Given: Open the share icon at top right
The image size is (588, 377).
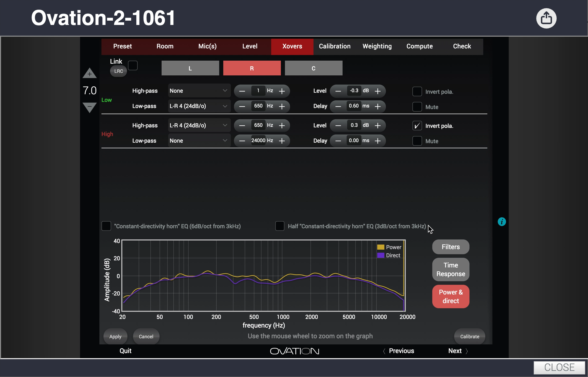Looking at the screenshot, I should pyautogui.click(x=546, y=18).
